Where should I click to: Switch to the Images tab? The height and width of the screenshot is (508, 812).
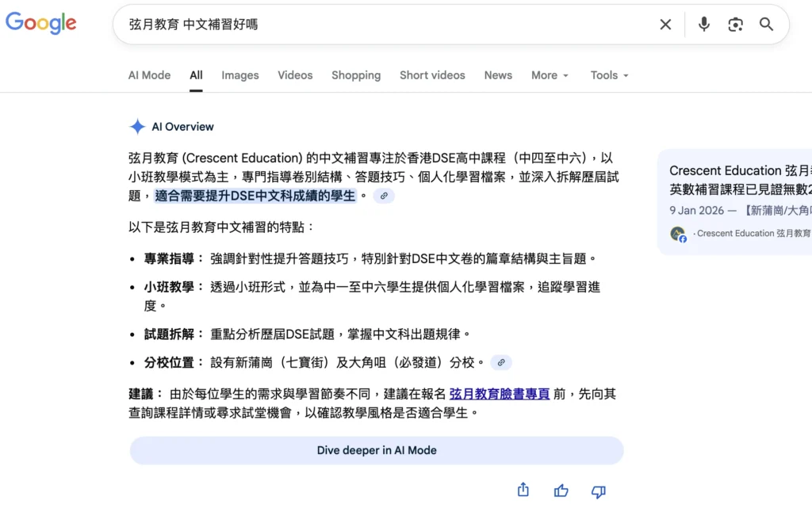tap(239, 75)
